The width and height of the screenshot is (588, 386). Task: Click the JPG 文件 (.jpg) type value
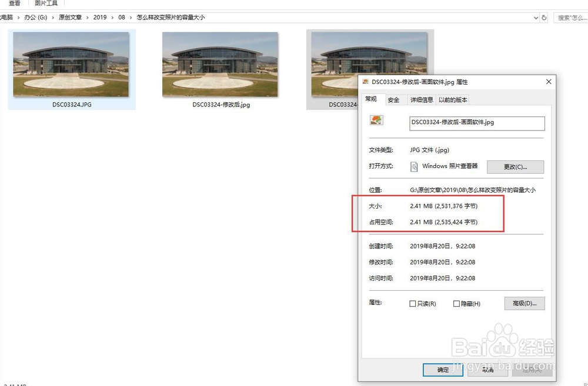429,150
